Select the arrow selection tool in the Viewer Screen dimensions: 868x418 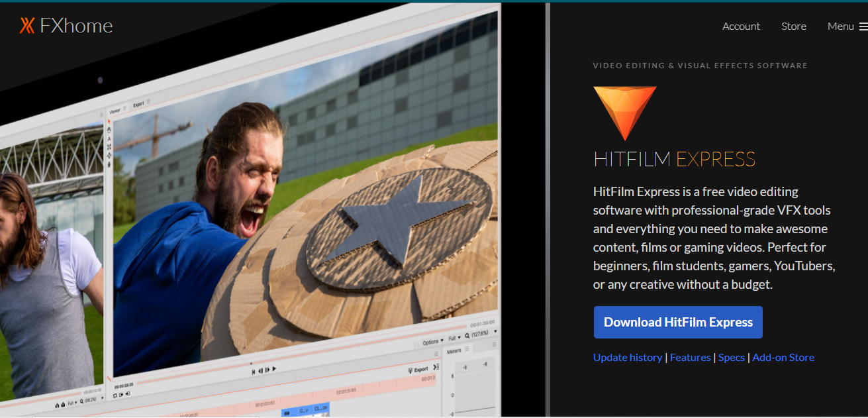109,121
